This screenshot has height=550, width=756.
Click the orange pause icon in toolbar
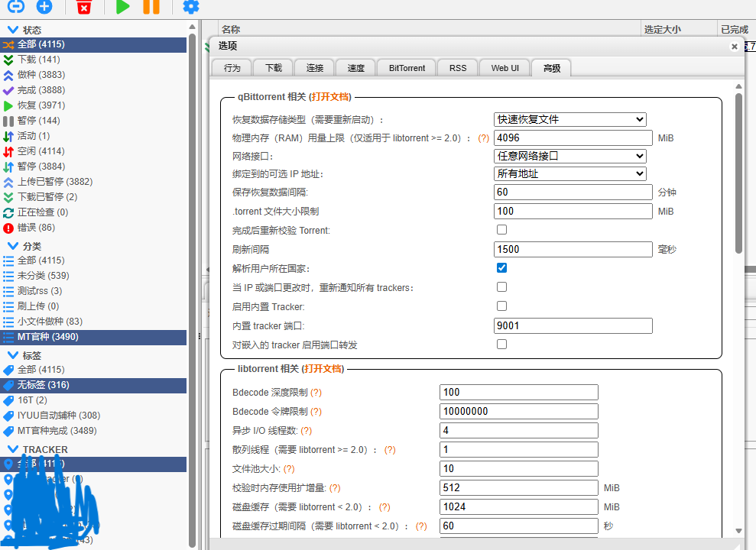[x=151, y=8]
